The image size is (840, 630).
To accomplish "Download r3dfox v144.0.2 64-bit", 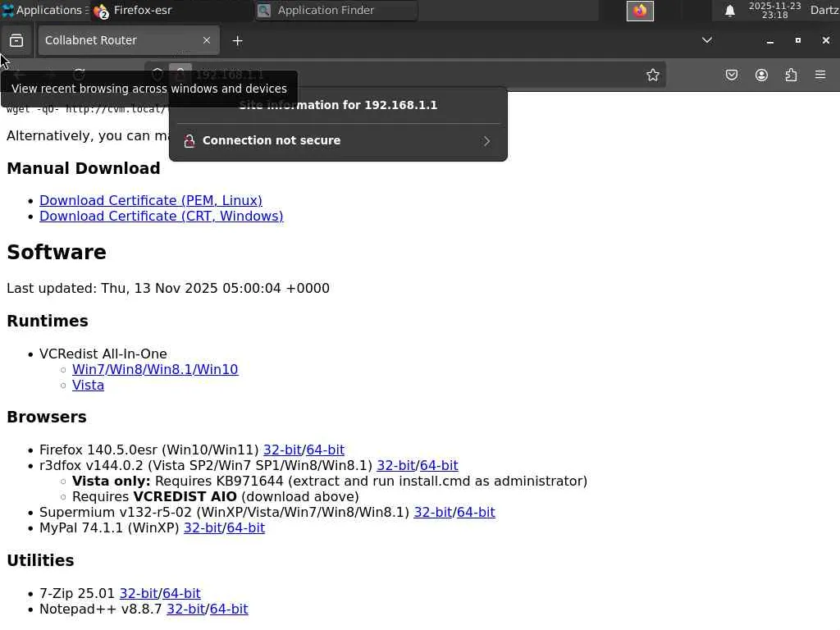I will (x=439, y=466).
